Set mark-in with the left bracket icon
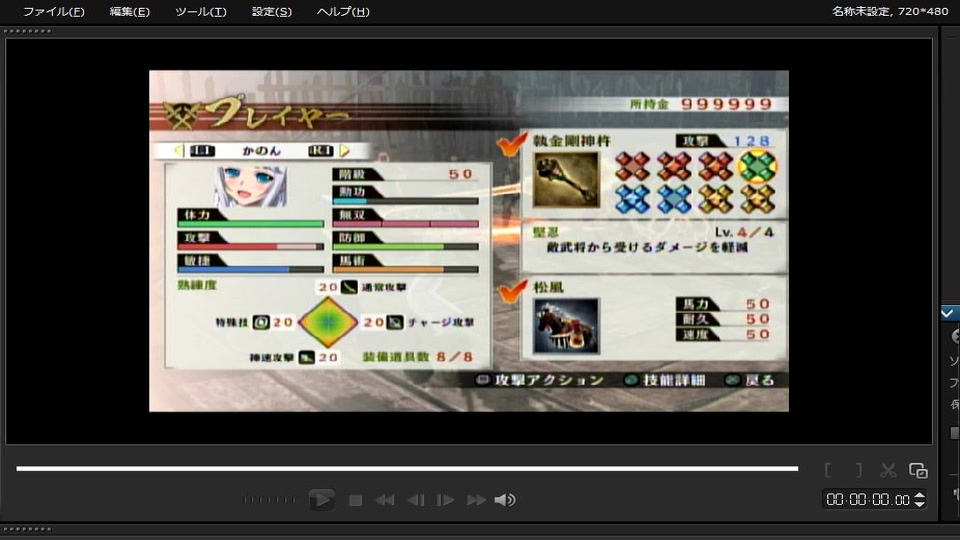The image size is (960, 540). [828, 470]
